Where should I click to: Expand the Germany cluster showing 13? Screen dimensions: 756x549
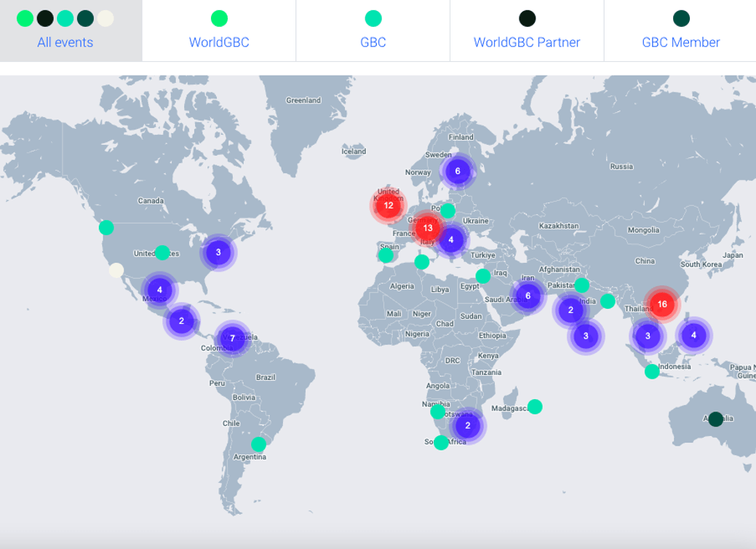coord(428,228)
